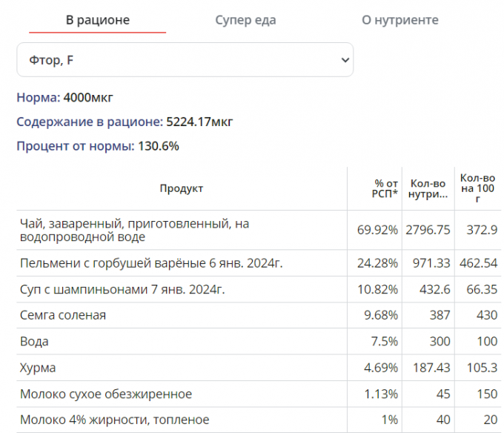Expand the «Фтор, F» nutrient dropdown
This screenshot has height=433, width=504.
185,60
